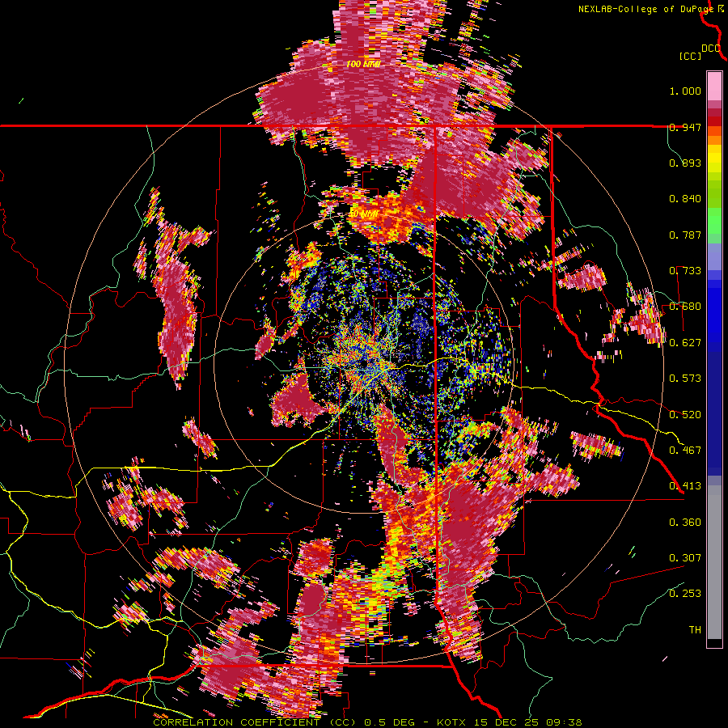The width and height of the screenshot is (728, 728).
Task: Click the 0.787 scale value
Action: point(685,235)
